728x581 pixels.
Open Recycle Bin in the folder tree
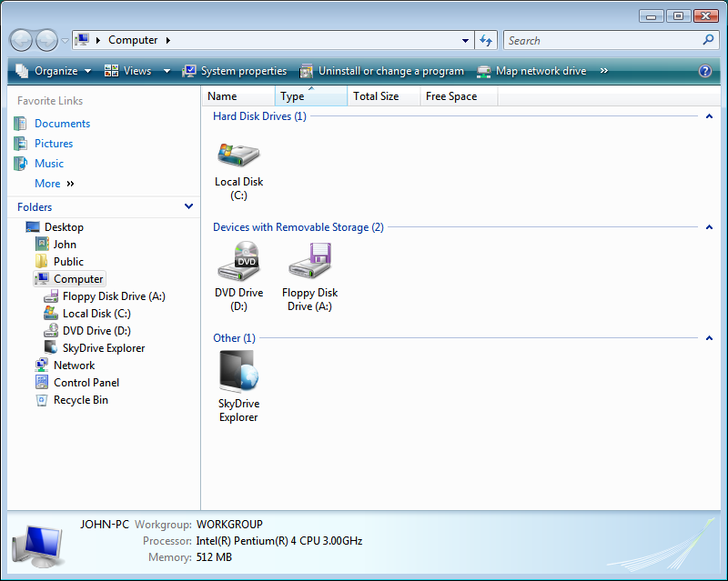pyautogui.click(x=80, y=400)
